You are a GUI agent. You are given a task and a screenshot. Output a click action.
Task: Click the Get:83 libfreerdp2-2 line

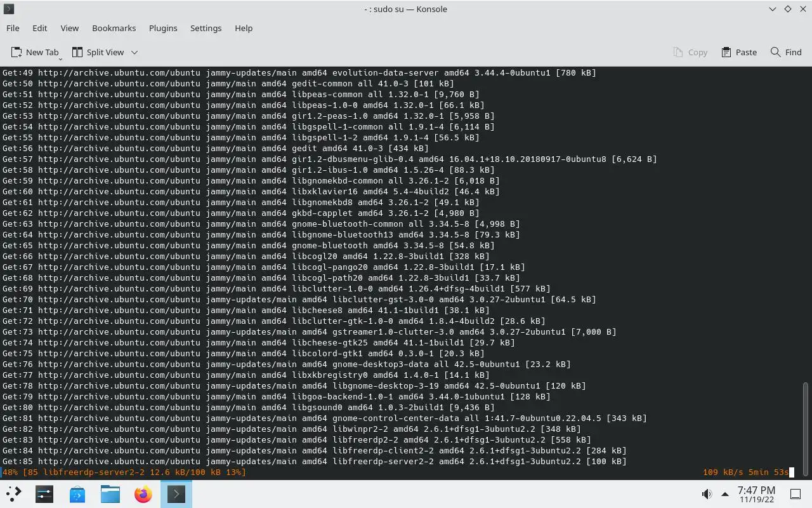(296, 440)
